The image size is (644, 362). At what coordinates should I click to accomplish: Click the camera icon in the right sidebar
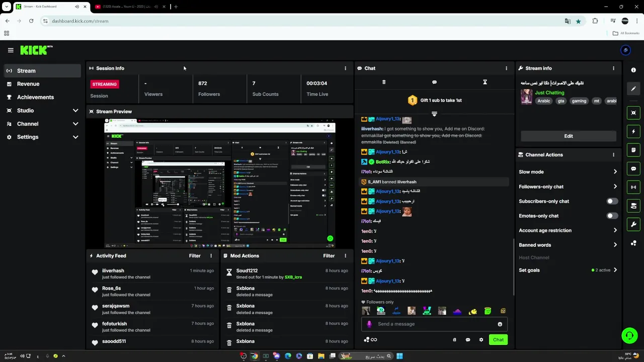coord(633,206)
